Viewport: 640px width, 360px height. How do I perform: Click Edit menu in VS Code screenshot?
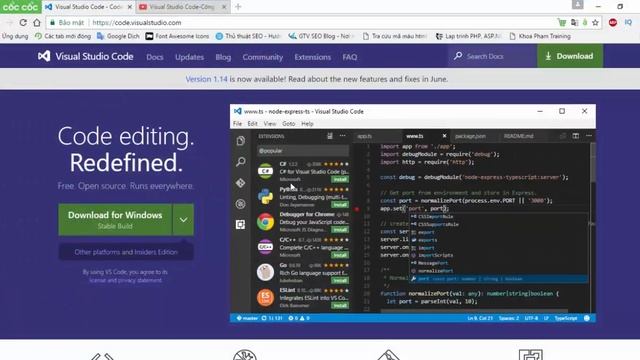[252, 124]
